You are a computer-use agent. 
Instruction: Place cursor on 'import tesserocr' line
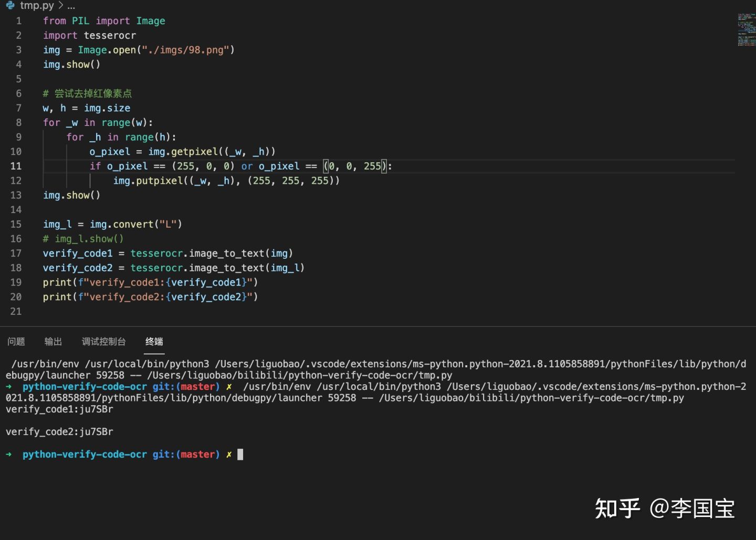[89, 35]
